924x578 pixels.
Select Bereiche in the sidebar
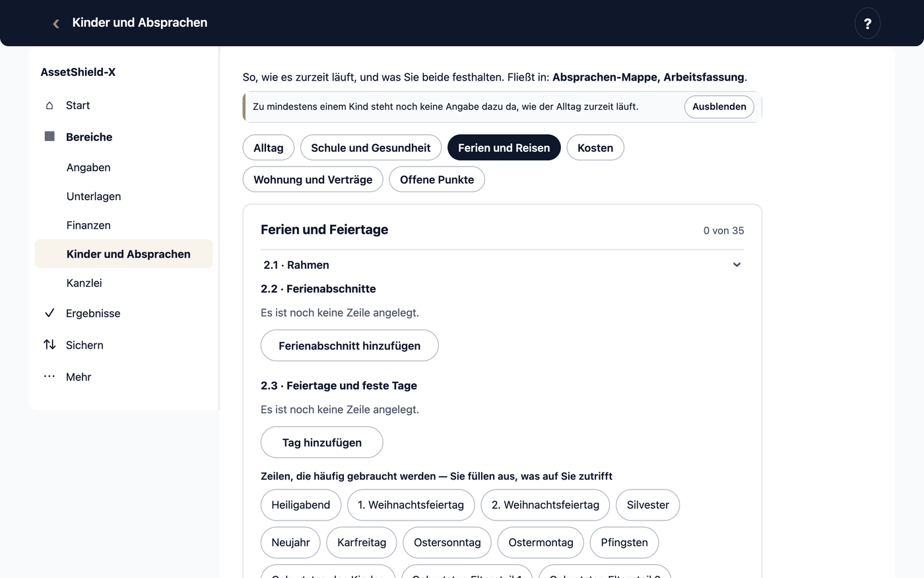(124, 137)
